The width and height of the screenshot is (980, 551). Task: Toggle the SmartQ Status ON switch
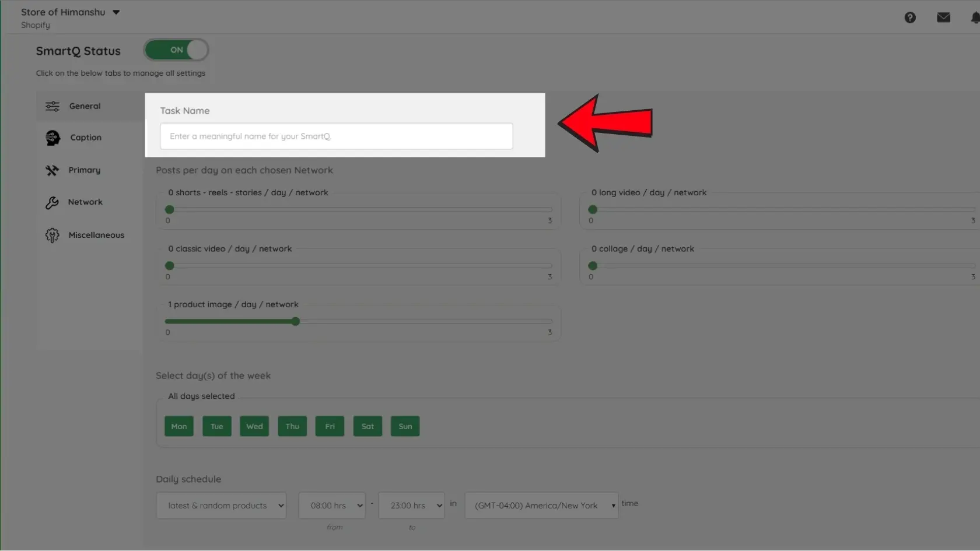tap(176, 50)
